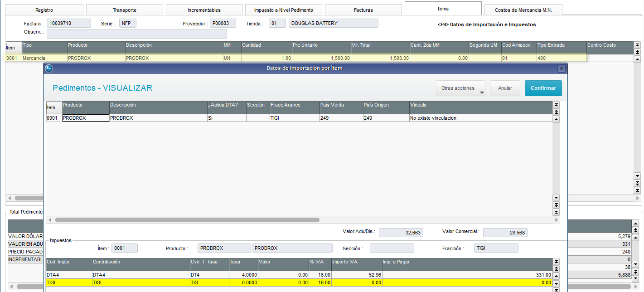Click the Serie field showing NFP
This screenshot has width=644, height=292.
pyautogui.click(x=127, y=23)
